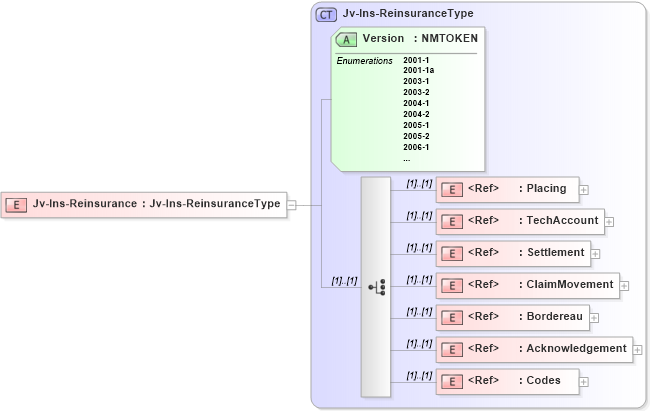This screenshot has height=411, width=650.
Task: Select enumeration value 2003-2
Action: (x=416, y=92)
